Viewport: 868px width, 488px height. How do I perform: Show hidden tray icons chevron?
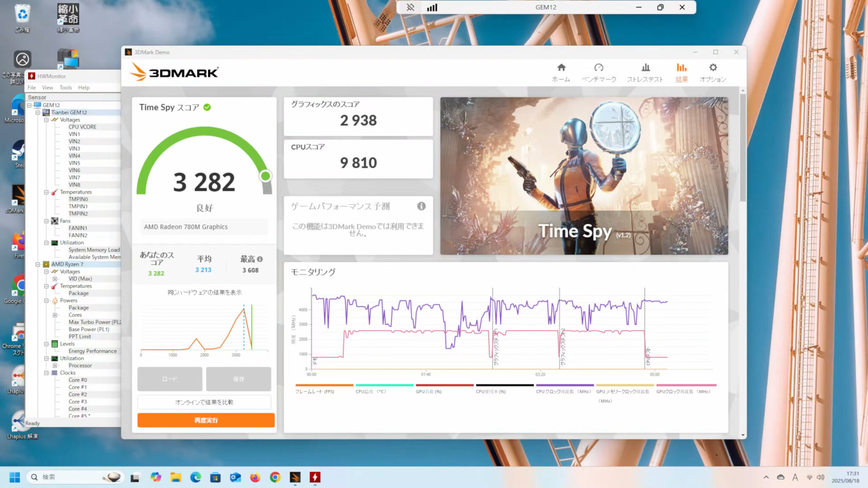(766, 477)
